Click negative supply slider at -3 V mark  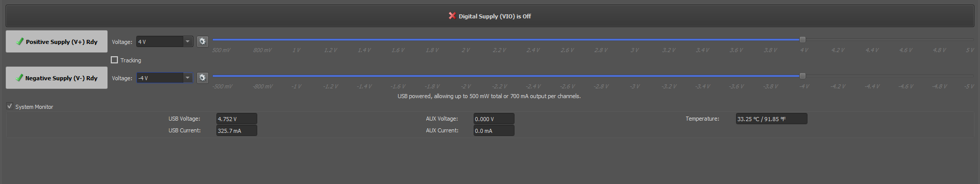(x=634, y=76)
